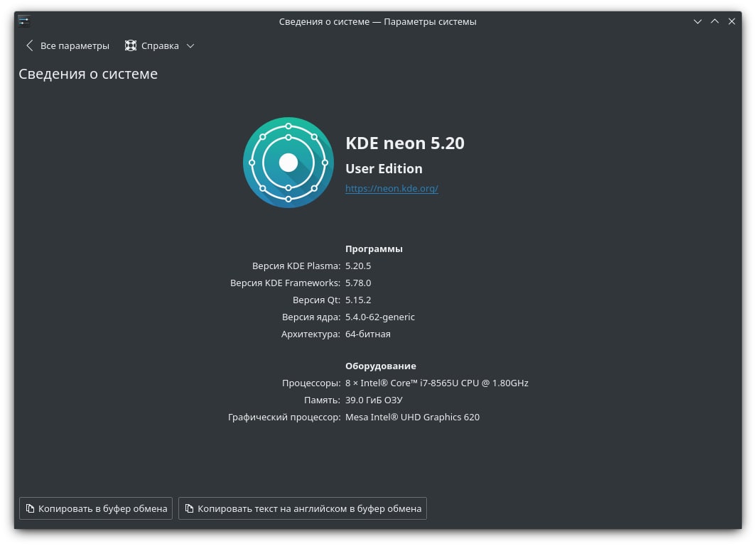
Task: Click memory value 39.0 ГиБ ОЗУ
Action: [374, 400]
